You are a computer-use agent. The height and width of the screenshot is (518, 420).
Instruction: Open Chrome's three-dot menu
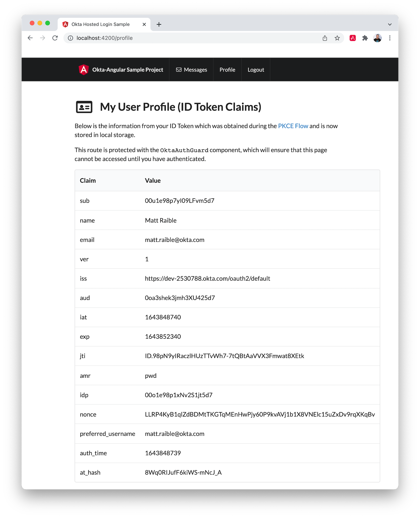[x=390, y=38]
